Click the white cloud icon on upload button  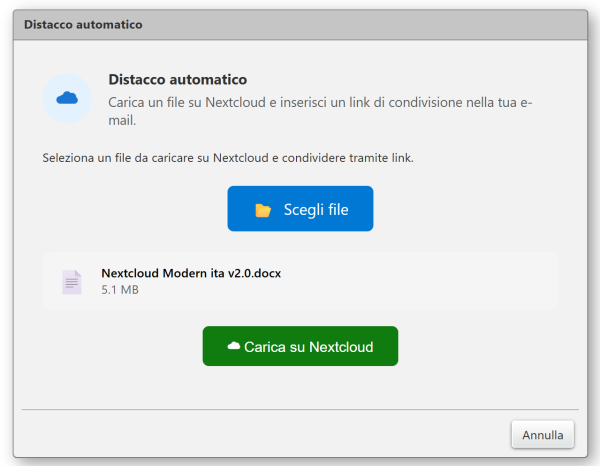(234, 346)
